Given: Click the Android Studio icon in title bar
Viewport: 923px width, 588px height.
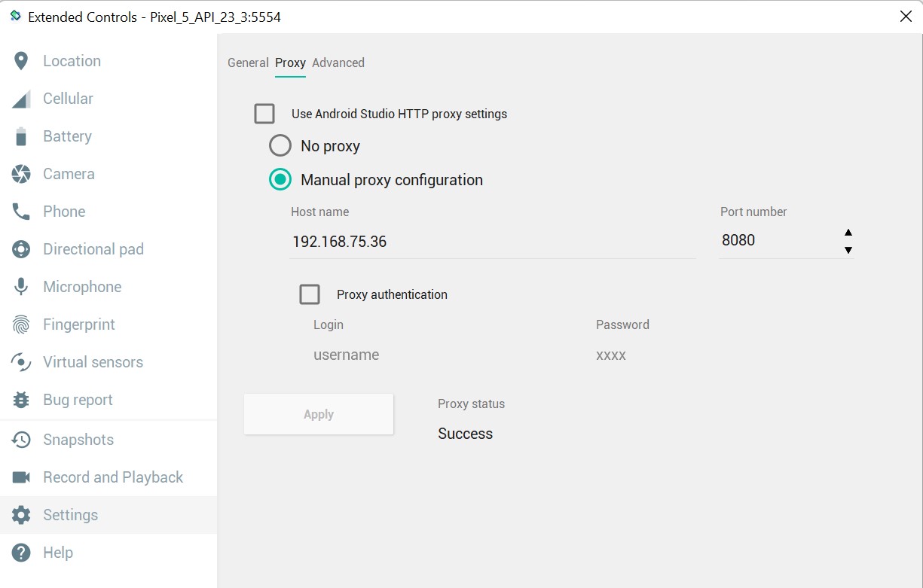Looking at the screenshot, I should tap(15, 16).
